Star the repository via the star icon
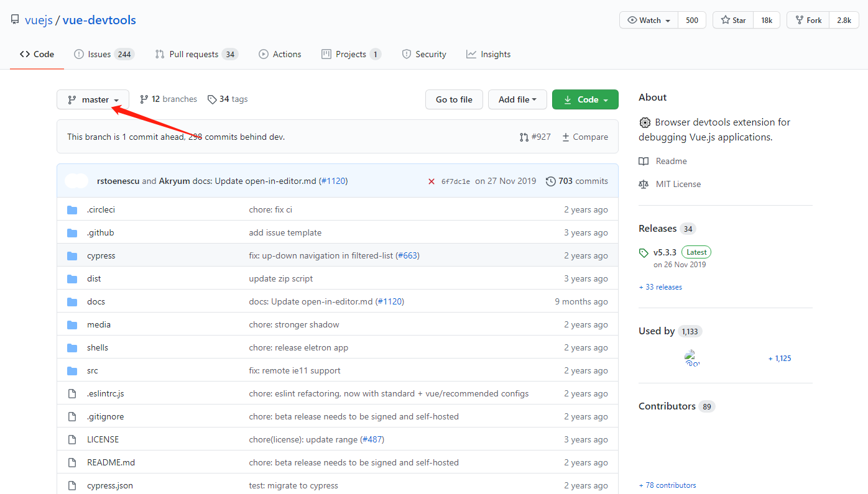Image resolution: width=868 pixels, height=494 pixels. [x=724, y=19]
